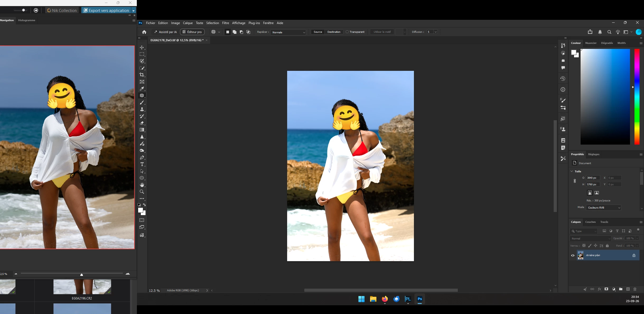The image size is (644, 314).
Task: Click the Nik Collection button
Action: click(62, 10)
